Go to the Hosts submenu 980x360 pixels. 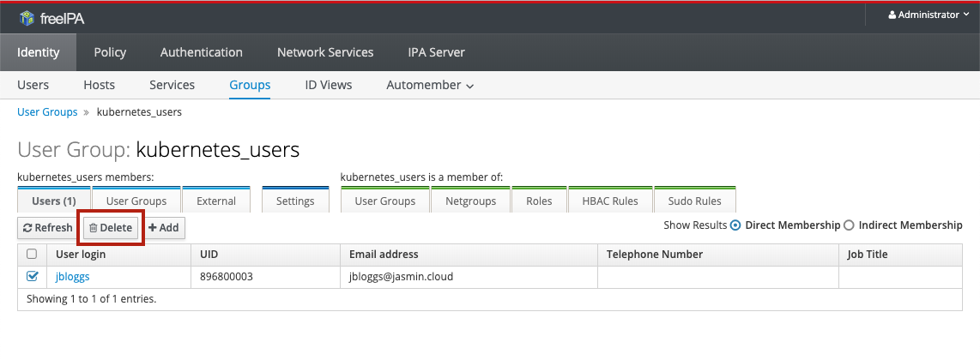click(100, 85)
